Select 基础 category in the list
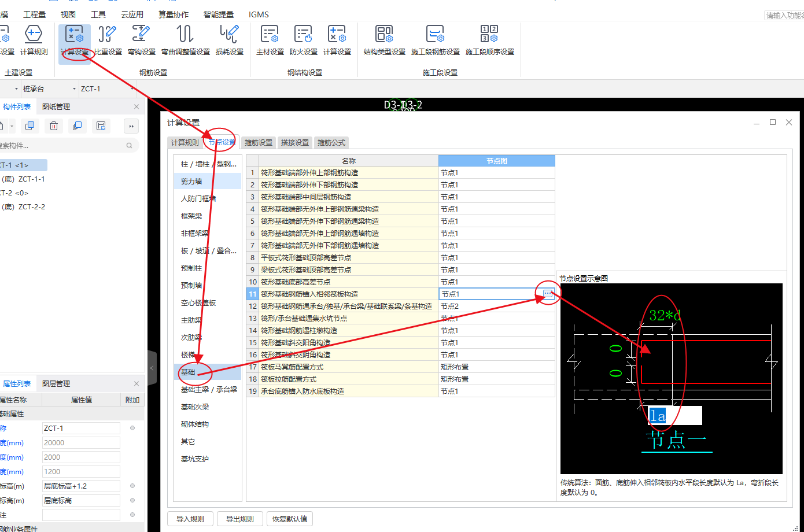Viewport: 804px width, 532px height. 208,372
